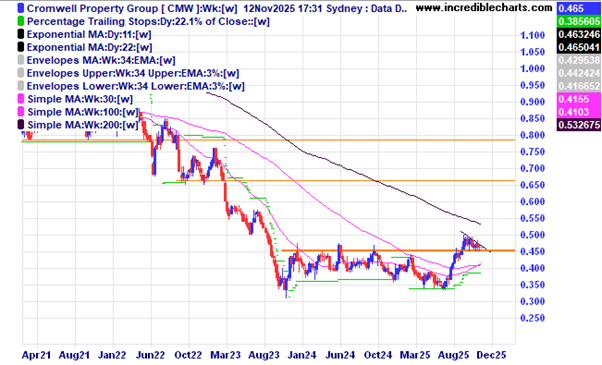The width and height of the screenshot is (602, 365).
Task: Select the Exponential MA:Dy:11 legend entry
Action: (89, 35)
